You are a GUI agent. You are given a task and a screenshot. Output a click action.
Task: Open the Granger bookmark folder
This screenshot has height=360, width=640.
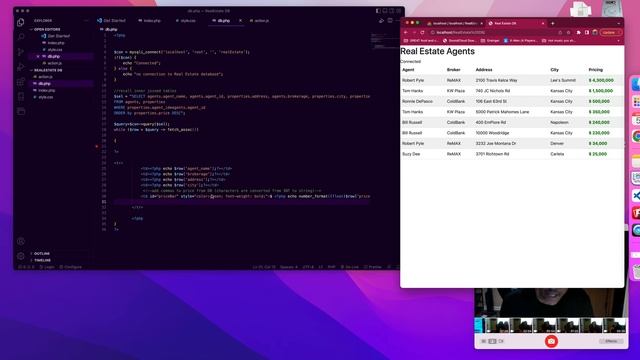(x=491, y=41)
